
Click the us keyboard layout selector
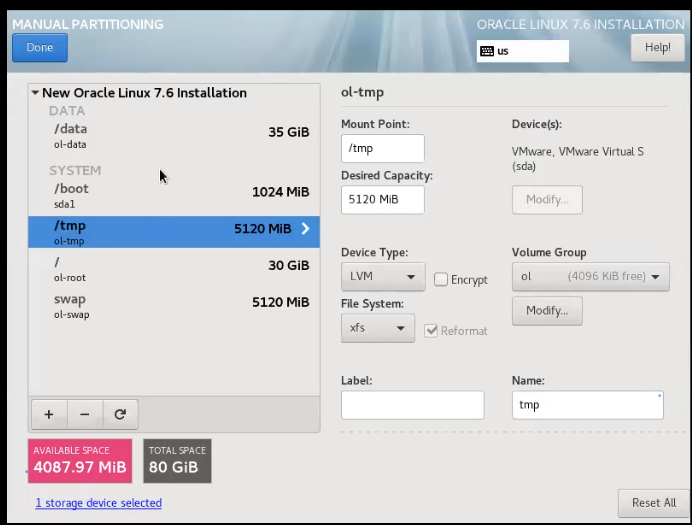pos(523,51)
